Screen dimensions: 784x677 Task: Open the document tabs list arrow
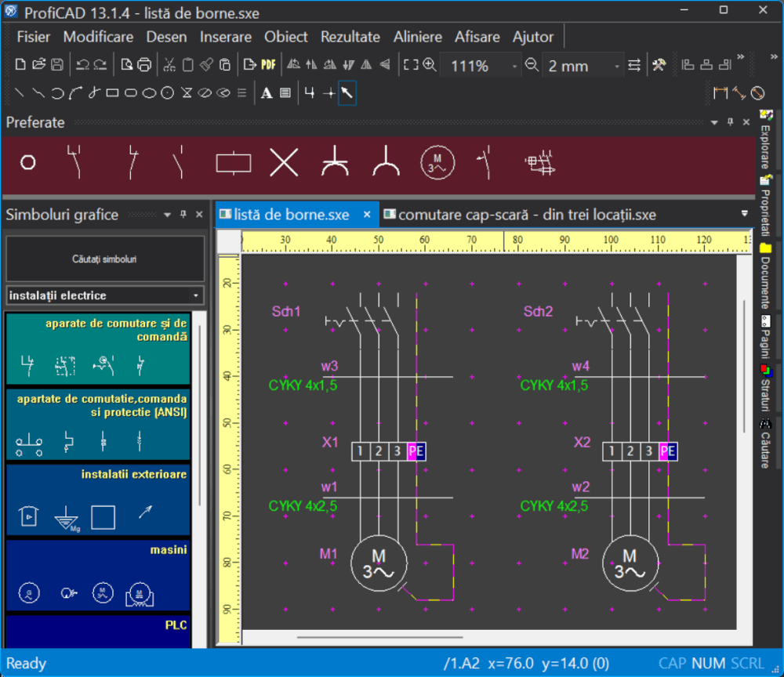(x=745, y=214)
